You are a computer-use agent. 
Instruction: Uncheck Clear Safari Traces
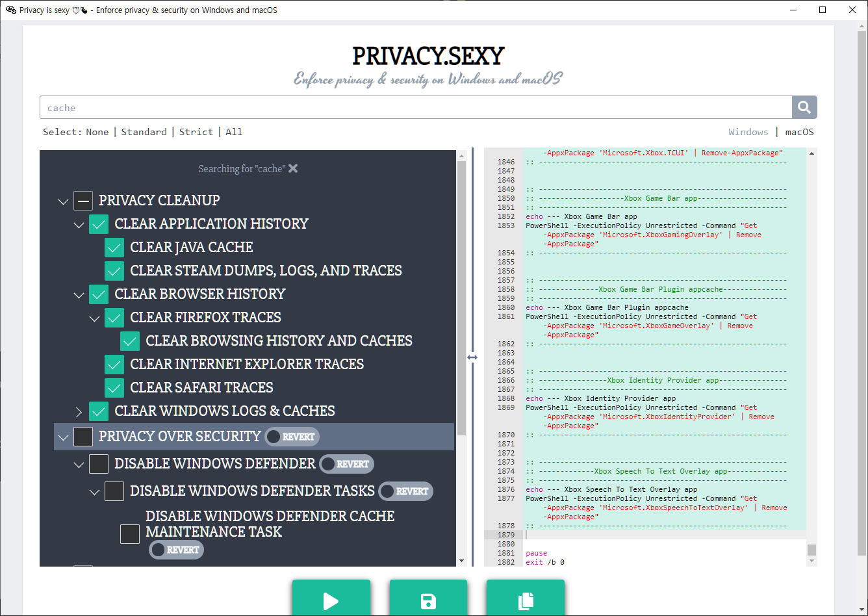tap(114, 388)
